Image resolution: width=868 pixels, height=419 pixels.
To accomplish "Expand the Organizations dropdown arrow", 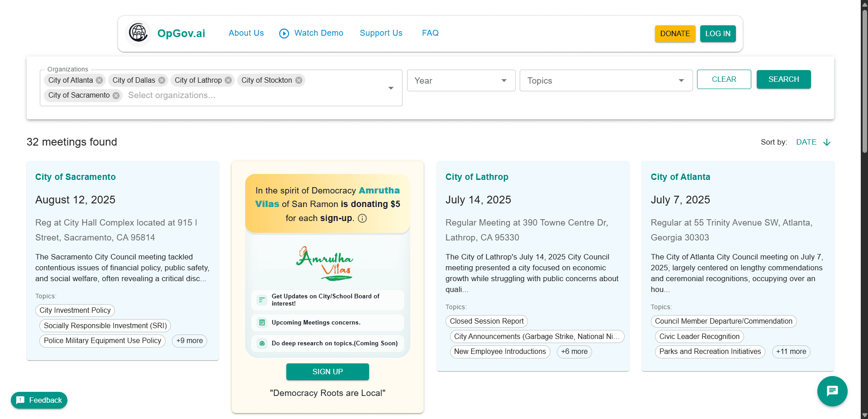I will 391,88.
